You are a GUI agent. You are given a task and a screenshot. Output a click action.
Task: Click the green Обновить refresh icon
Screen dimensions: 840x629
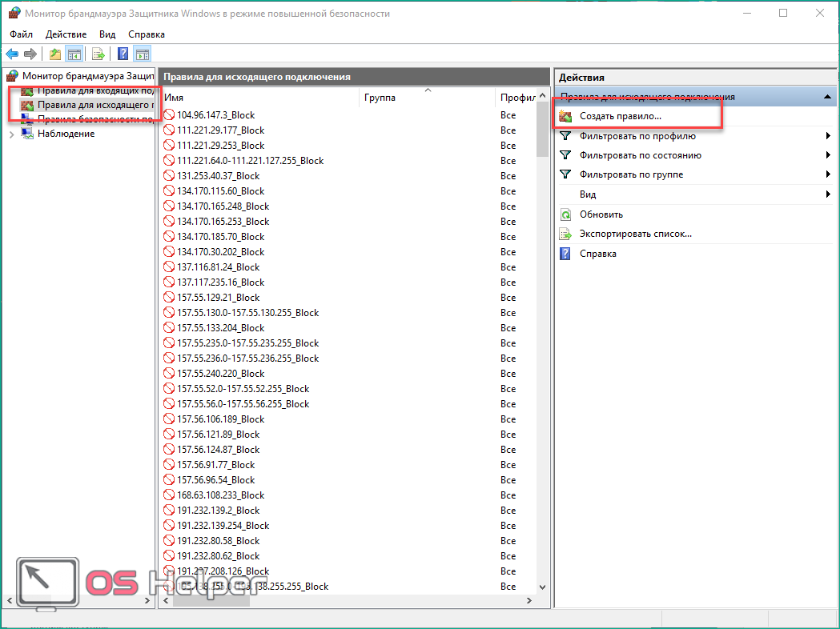click(x=565, y=214)
